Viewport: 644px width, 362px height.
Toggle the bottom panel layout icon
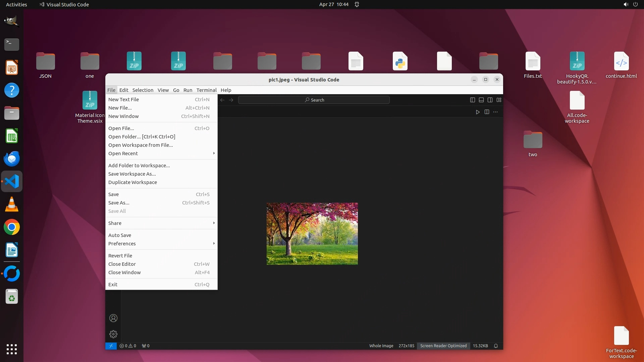[x=481, y=100]
